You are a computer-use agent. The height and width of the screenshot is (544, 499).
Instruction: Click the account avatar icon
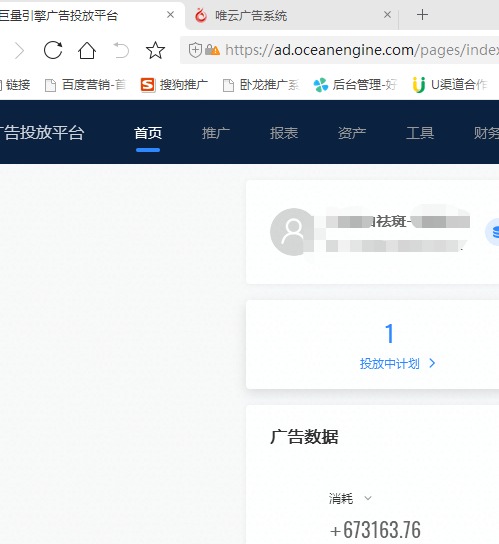click(x=294, y=232)
